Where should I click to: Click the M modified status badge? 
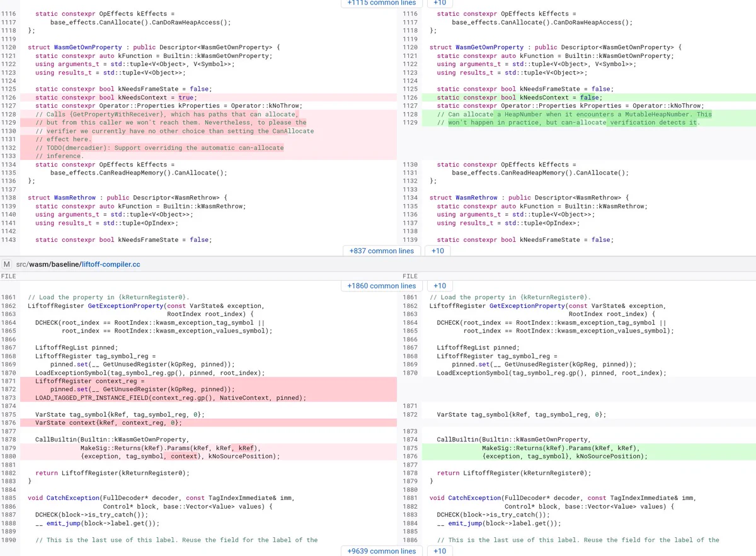7,264
